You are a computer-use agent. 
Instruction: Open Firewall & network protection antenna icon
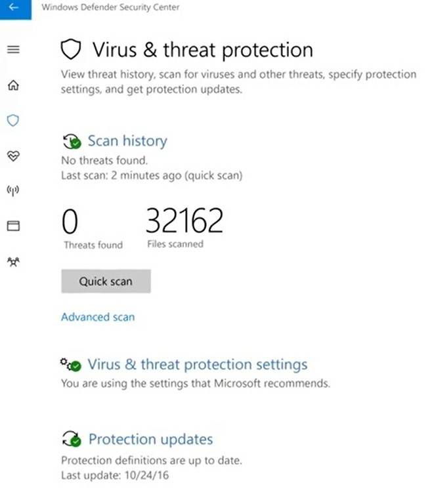coord(13,190)
